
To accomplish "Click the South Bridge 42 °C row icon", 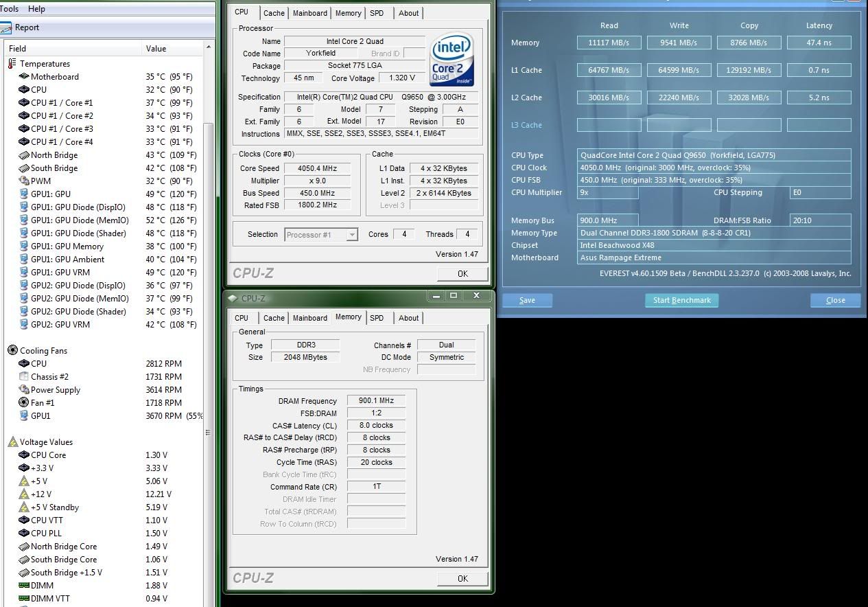I will click(x=24, y=168).
